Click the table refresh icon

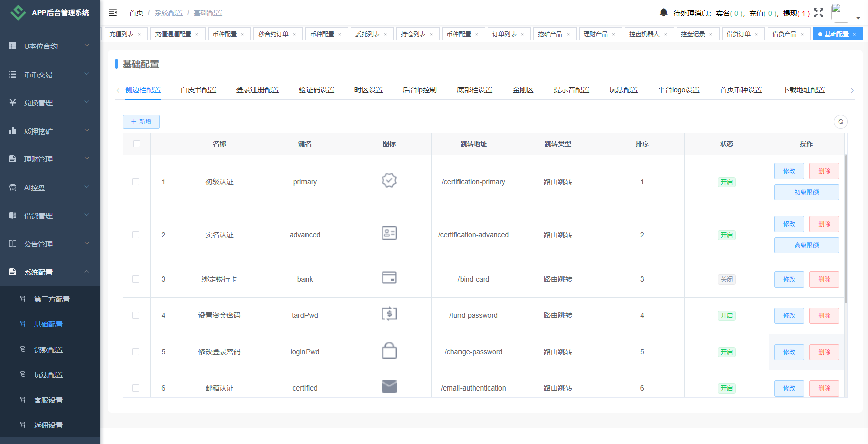click(840, 122)
